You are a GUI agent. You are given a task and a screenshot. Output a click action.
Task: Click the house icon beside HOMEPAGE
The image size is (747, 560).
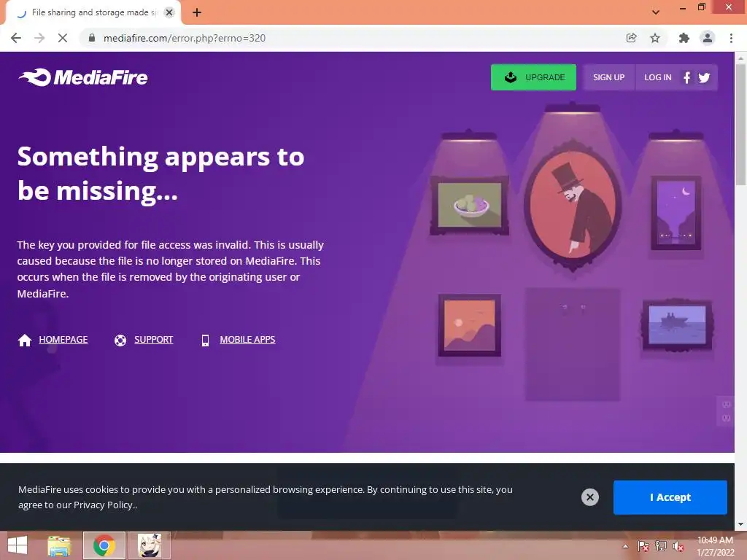tap(25, 340)
